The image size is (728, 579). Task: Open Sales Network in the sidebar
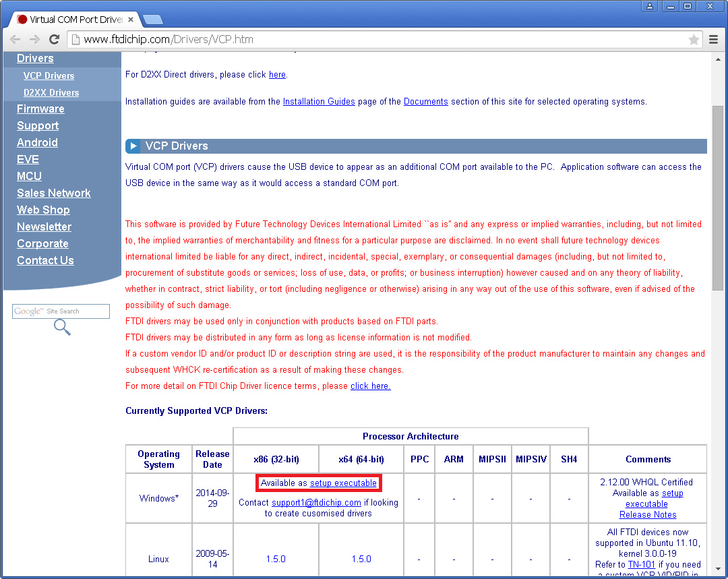tap(54, 193)
